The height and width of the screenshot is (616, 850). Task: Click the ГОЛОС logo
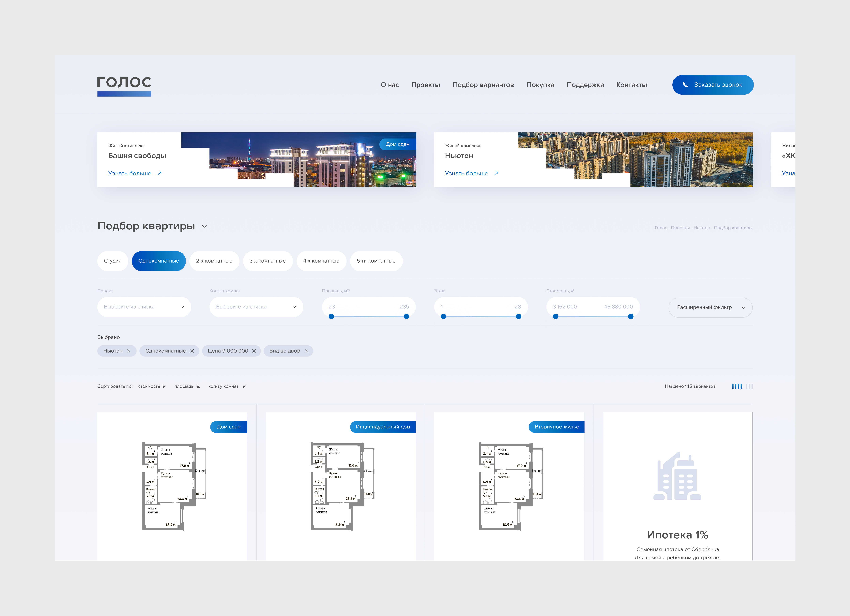(124, 86)
